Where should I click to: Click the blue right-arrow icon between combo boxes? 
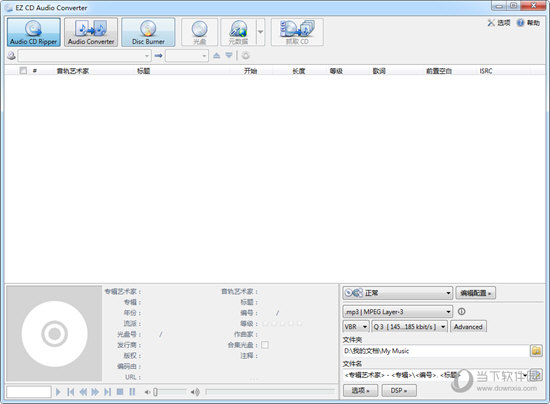159,55
